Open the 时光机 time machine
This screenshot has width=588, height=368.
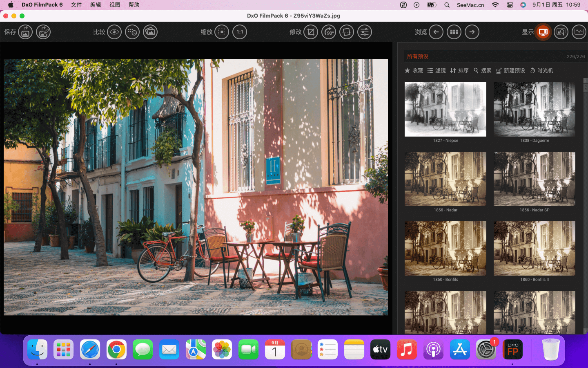(541, 71)
